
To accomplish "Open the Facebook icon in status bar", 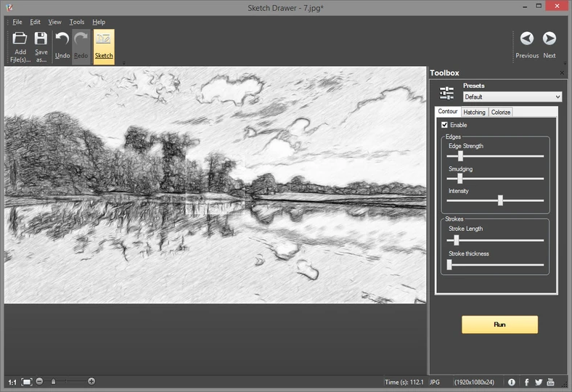I will (x=526, y=382).
